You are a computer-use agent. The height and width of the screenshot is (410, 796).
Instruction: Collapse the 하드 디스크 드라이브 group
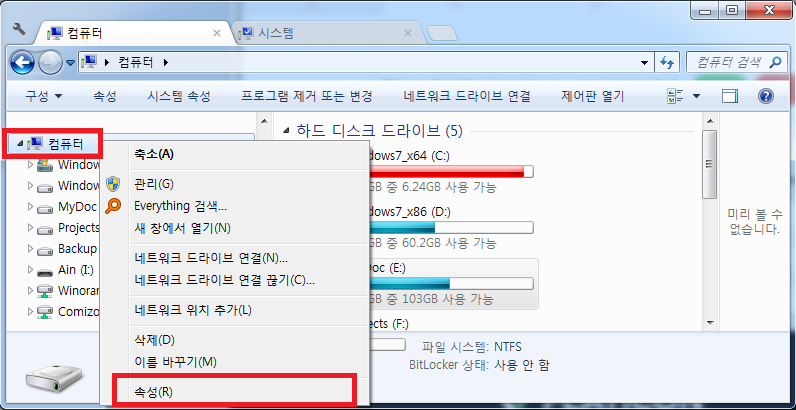pyautogui.click(x=286, y=131)
